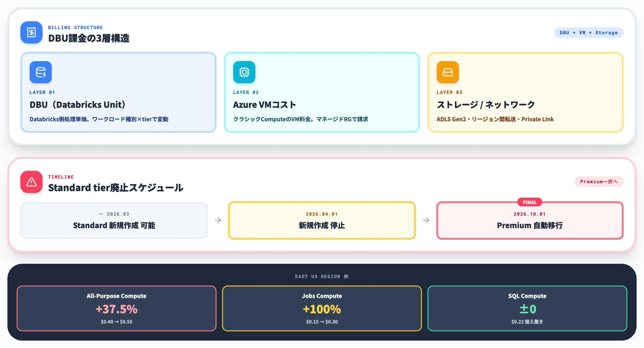Click the DBU課金の3層構造 heading
Viewport: 644px width, 348px height.
pos(89,38)
